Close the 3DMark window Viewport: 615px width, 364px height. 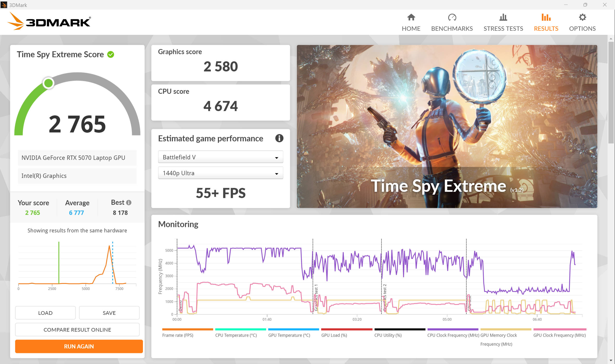tap(605, 5)
